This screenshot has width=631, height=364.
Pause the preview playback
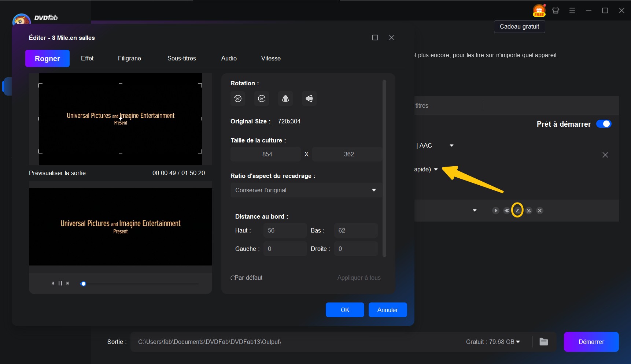(x=60, y=283)
